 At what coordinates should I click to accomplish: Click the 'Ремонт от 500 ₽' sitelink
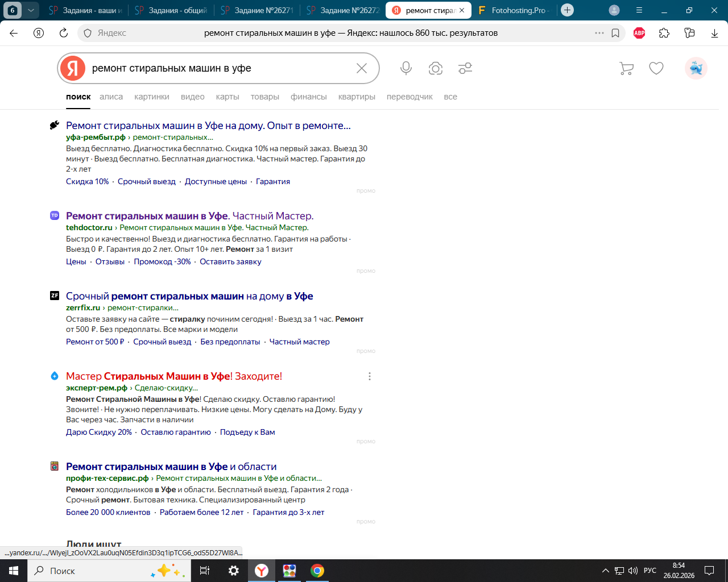[95, 342]
